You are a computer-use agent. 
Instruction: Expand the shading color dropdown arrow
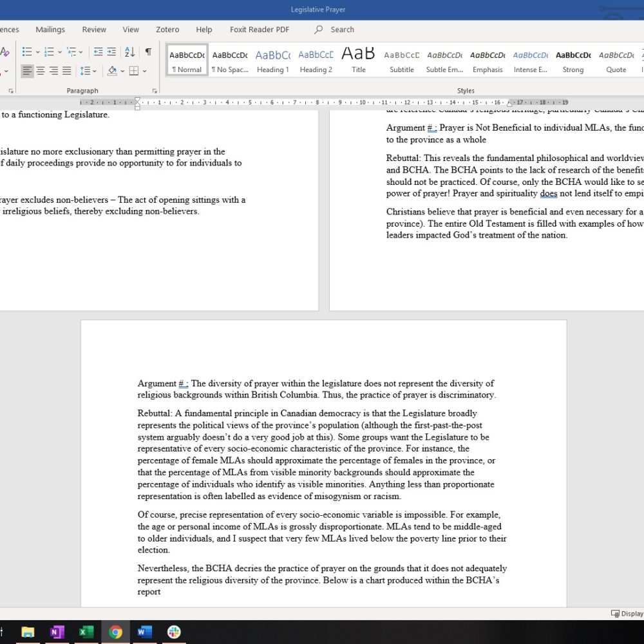(x=122, y=71)
